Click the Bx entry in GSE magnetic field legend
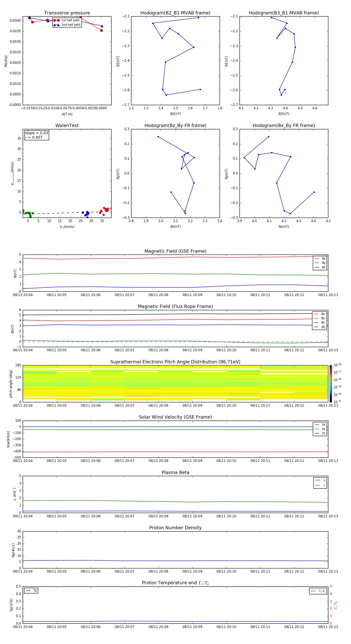The width and height of the screenshot is (351, 644). tap(320, 259)
